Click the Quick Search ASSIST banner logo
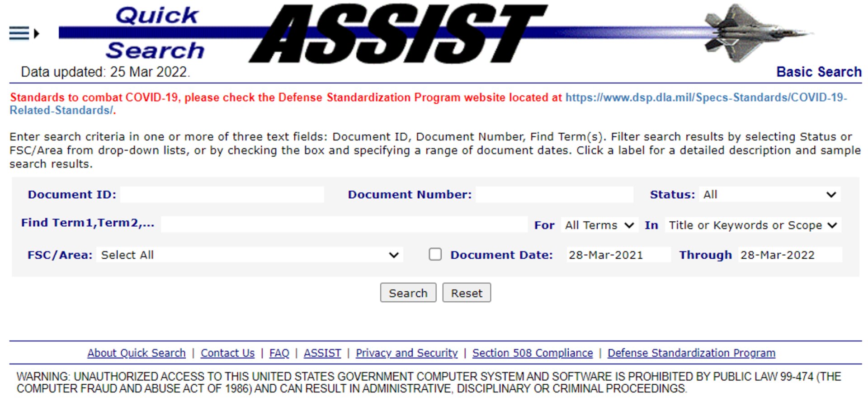868x401 pixels. pos(436,33)
